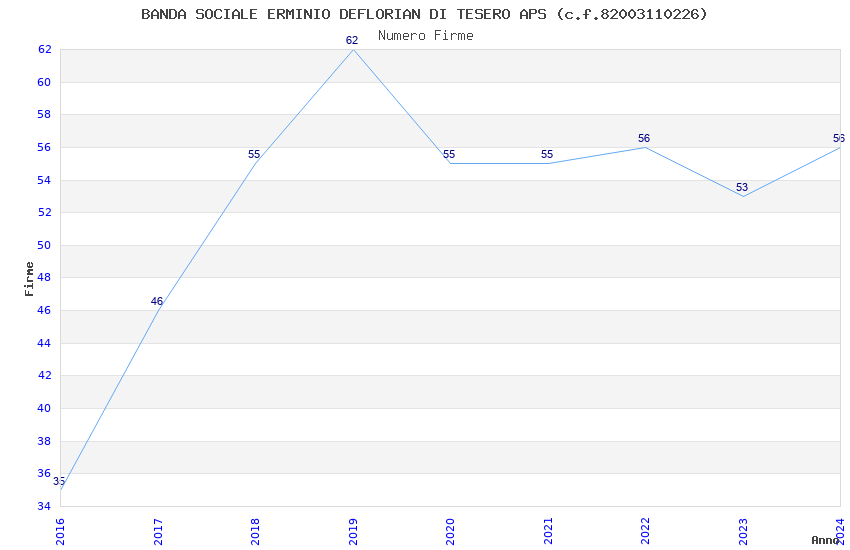Image resolution: width=850 pixels, height=550 pixels.
Task: Click the 2021 x-axis year label
Action: click(x=548, y=531)
